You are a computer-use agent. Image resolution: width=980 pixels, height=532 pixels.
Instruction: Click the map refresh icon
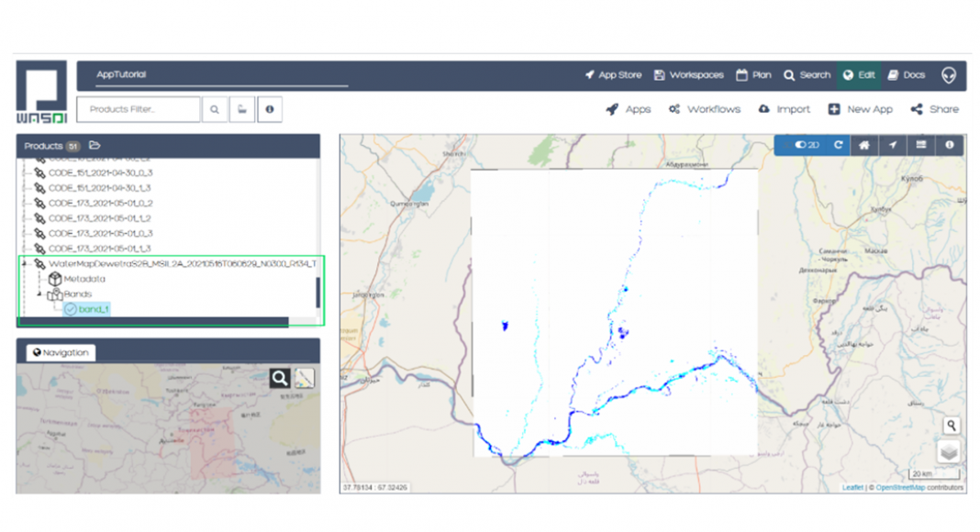coord(838,145)
